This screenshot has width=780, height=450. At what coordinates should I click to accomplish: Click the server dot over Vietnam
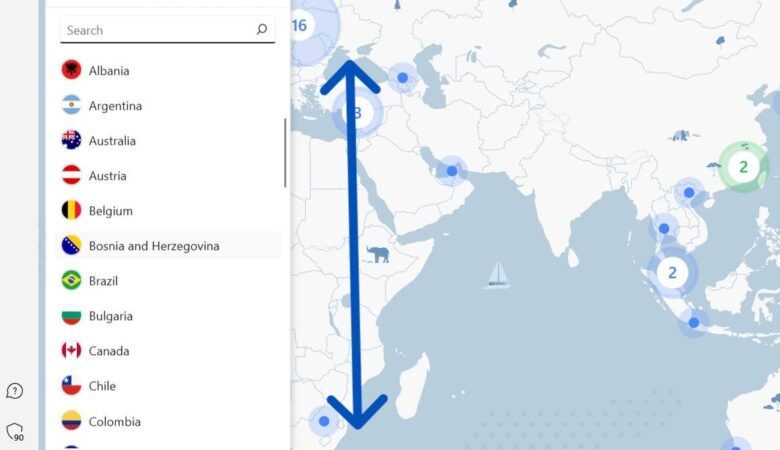(689, 192)
